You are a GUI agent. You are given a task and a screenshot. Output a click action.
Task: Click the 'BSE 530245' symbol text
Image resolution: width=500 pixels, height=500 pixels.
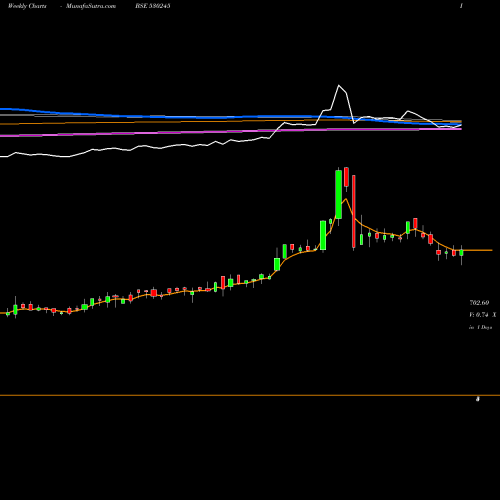153,6
